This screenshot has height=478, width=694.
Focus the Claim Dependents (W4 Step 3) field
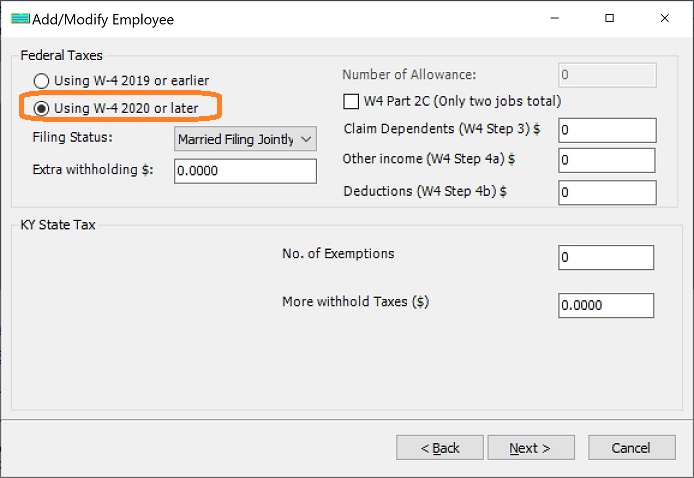pyautogui.click(x=606, y=130)
